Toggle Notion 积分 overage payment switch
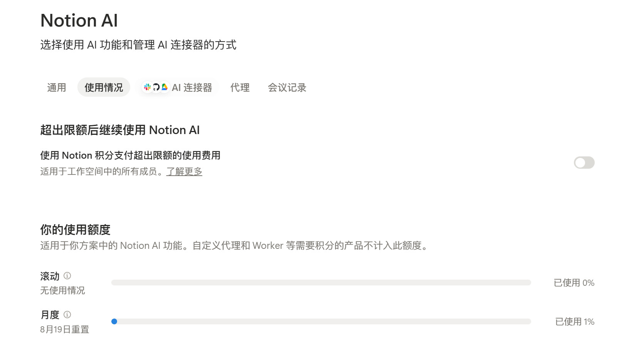The height and width of the screenshot is (359, 644). 584,163
